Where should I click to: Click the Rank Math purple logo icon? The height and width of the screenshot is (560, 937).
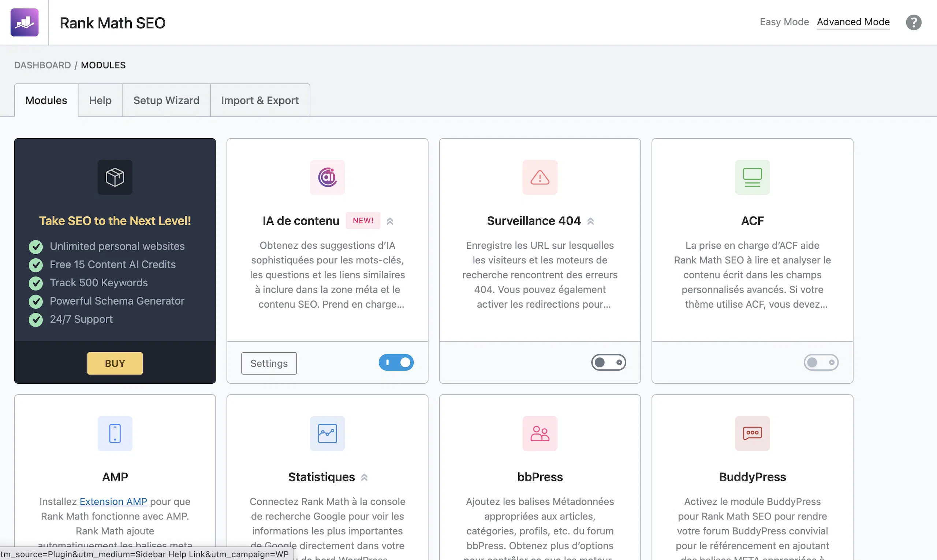25,22
